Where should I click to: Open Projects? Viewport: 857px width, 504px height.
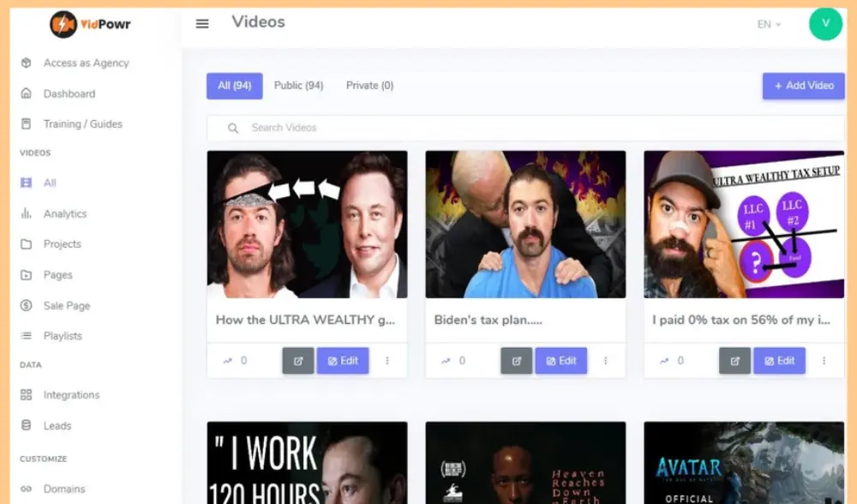63,243
